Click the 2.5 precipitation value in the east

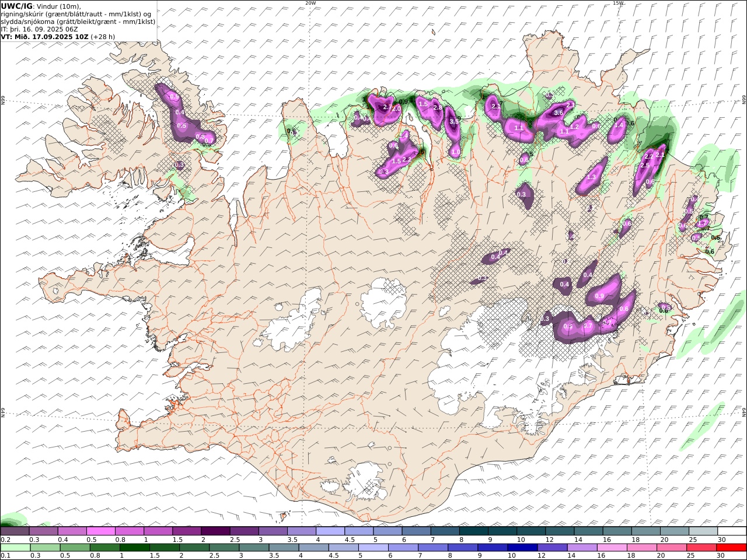click(645, 166)
